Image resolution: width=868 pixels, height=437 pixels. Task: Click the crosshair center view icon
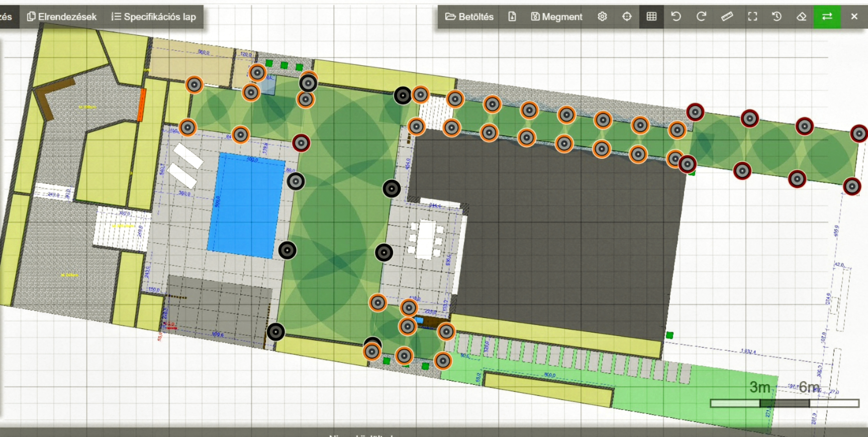(627, 17)
